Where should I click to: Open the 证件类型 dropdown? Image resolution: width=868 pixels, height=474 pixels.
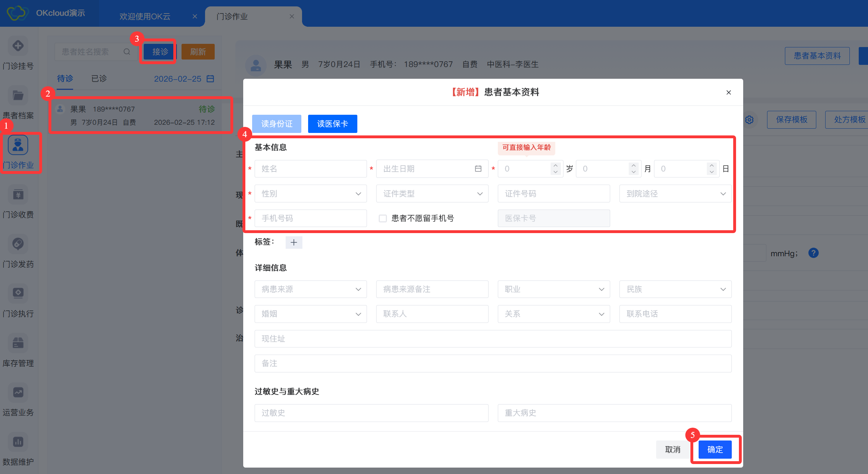(432, 194)
